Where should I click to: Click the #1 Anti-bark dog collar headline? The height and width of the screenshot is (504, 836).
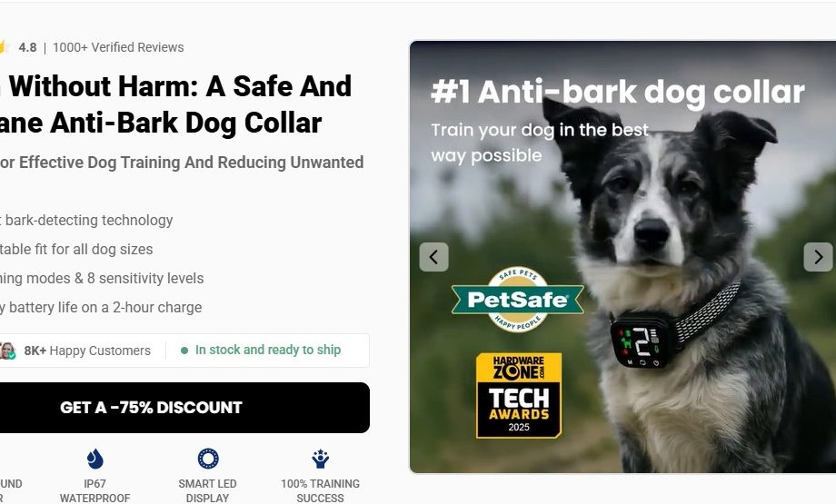point(618,92)
